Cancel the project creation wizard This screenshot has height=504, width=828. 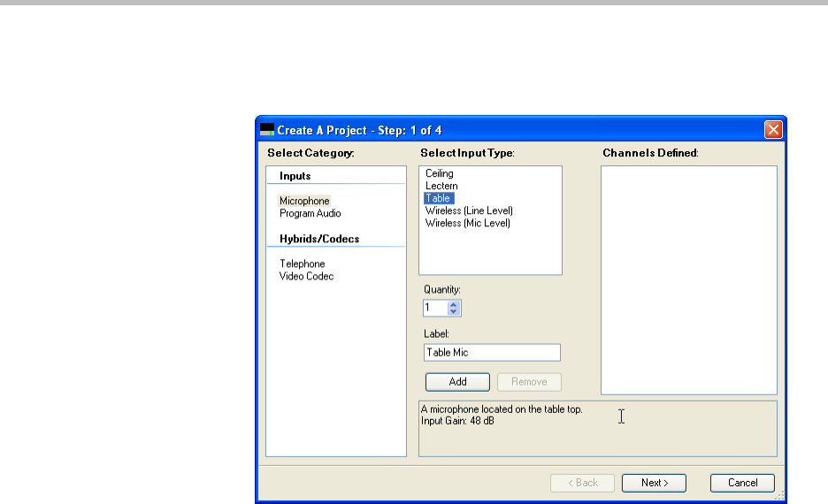742,483
